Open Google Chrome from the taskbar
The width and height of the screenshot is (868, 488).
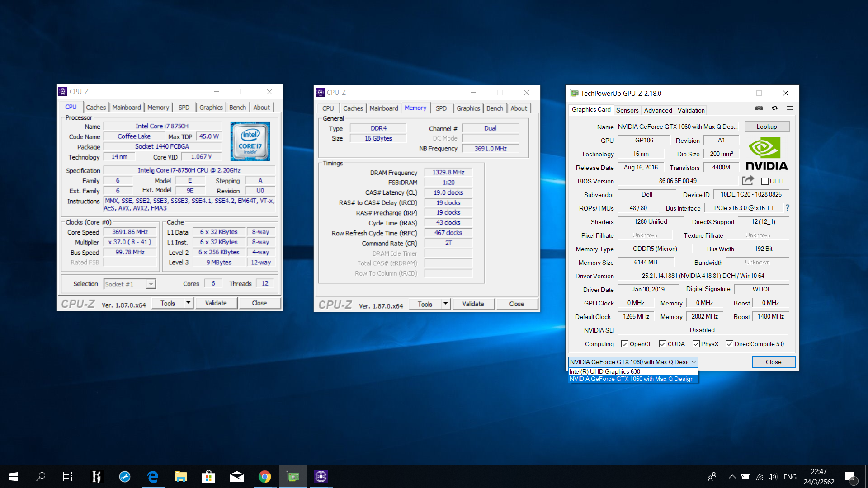(264, 476)
